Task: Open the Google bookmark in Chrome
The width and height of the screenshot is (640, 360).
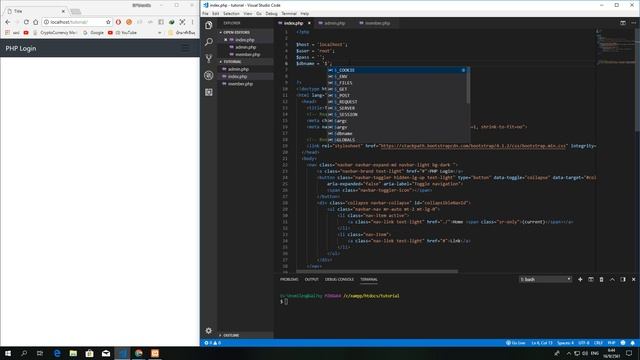Action: (x=93, y=33)
